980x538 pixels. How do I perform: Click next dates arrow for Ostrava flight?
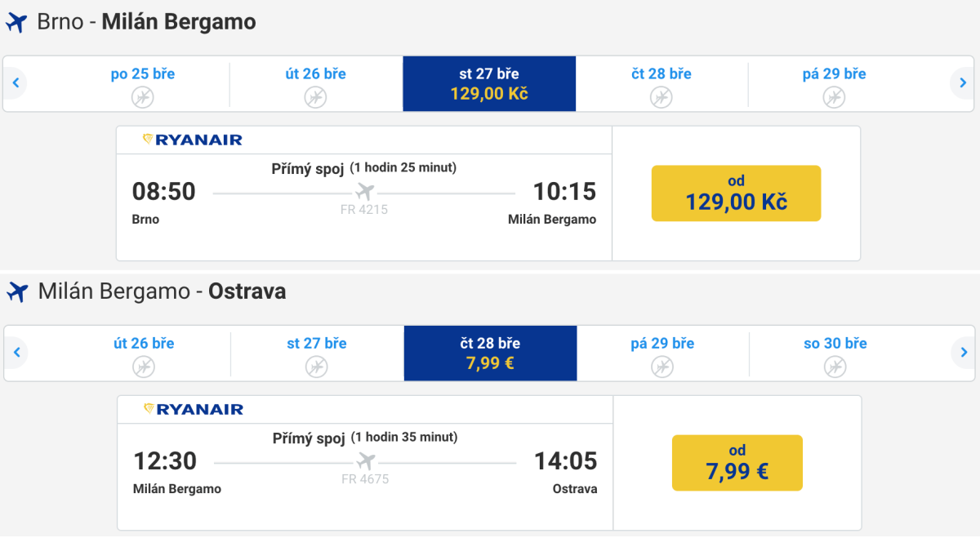[964, 353]
